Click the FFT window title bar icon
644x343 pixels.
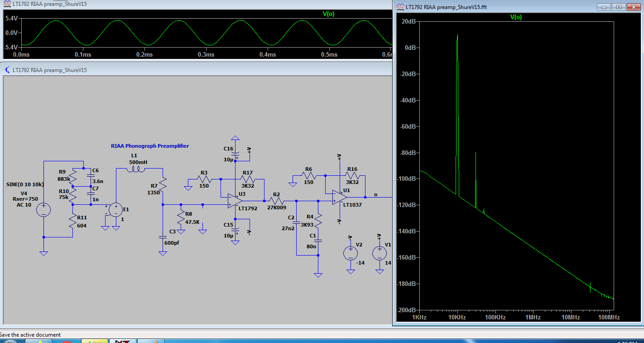click(x=400, y=7)
